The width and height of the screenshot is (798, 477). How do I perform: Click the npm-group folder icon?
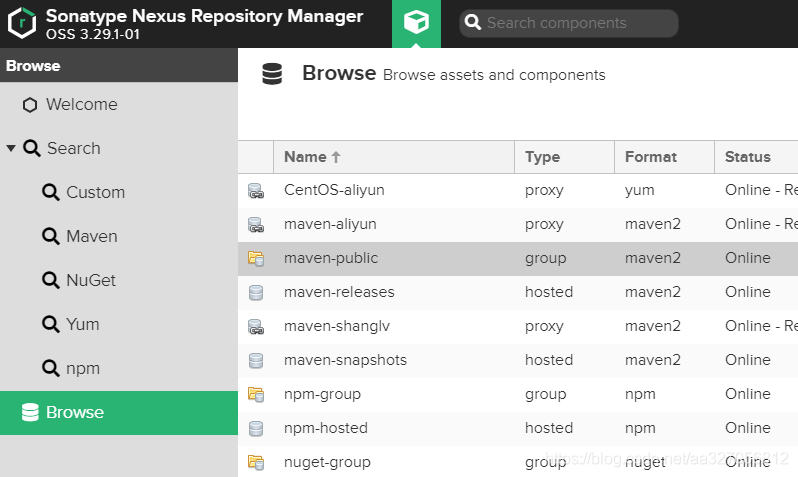tap(255, 395)
